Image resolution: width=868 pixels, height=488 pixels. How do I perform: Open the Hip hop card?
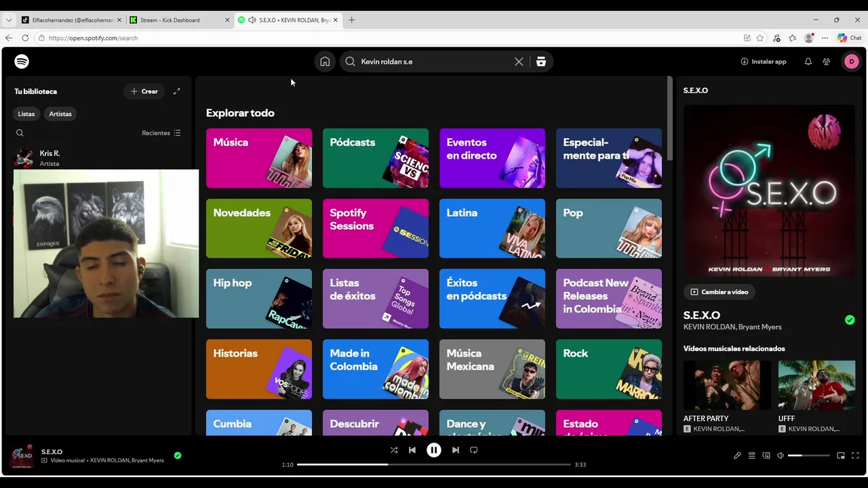[259, 299]
